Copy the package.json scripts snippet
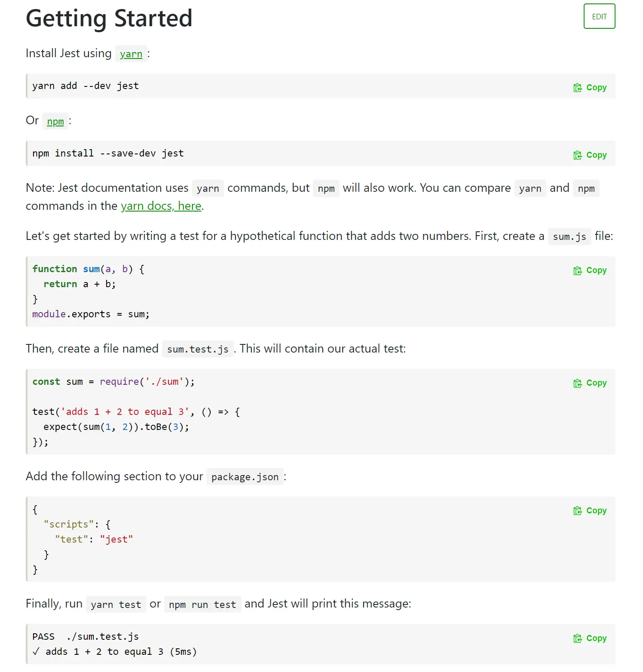The image size is (643, 672). (x=590, y=511)
